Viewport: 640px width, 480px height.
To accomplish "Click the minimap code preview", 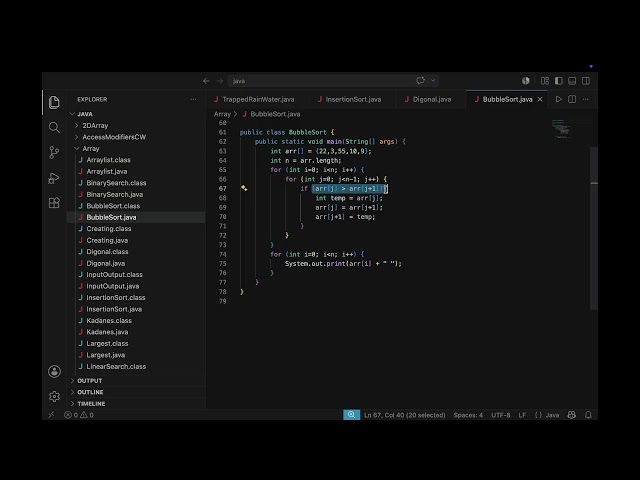I will [562, 129].
